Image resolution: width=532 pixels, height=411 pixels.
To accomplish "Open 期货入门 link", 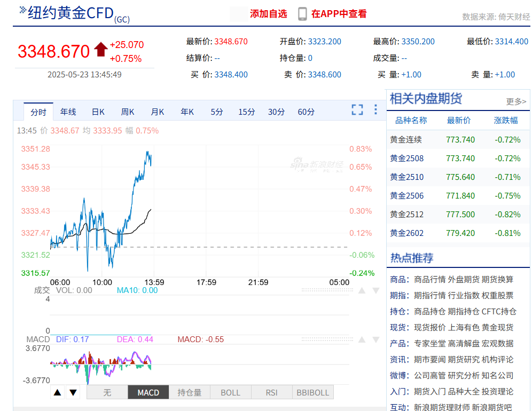I will pos(429,392).
